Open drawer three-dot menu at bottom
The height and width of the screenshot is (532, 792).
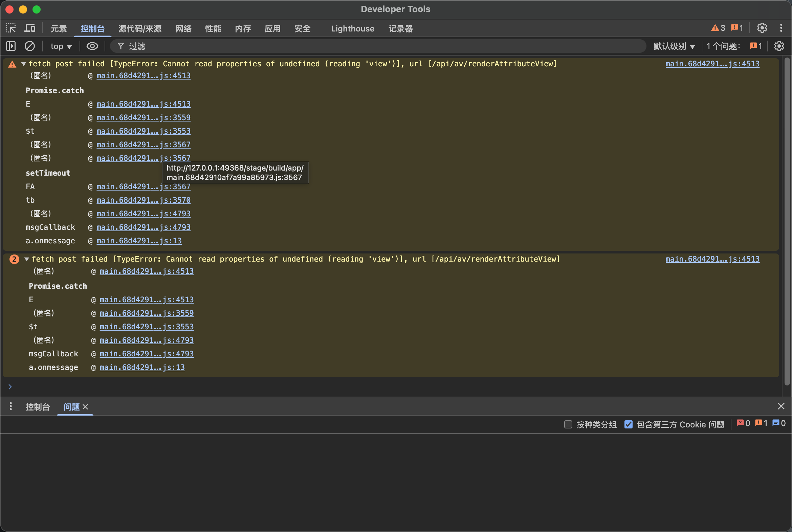tap(11, 406)
